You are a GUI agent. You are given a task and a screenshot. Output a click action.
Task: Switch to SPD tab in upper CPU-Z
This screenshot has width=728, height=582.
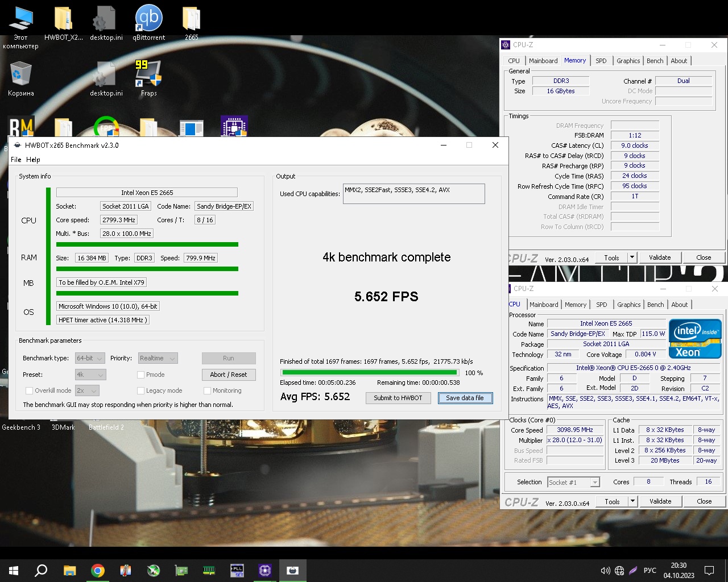(x=601, y=61)
